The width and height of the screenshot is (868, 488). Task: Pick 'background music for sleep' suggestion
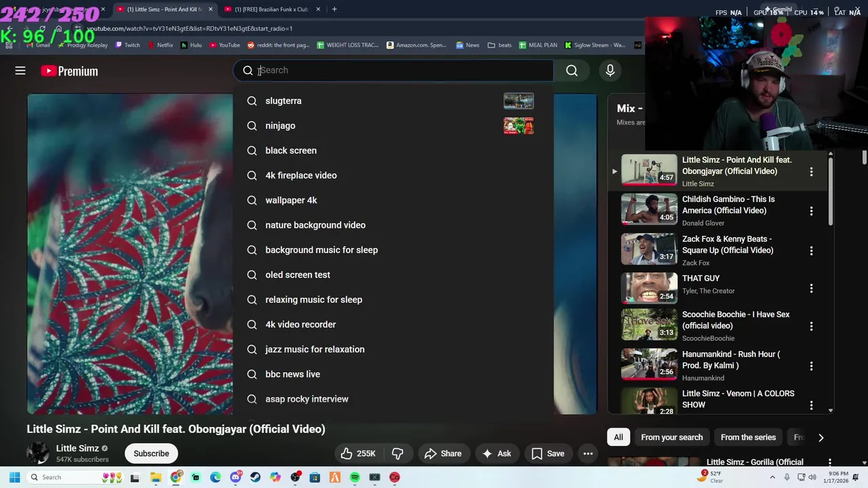(x=393, y=250)
